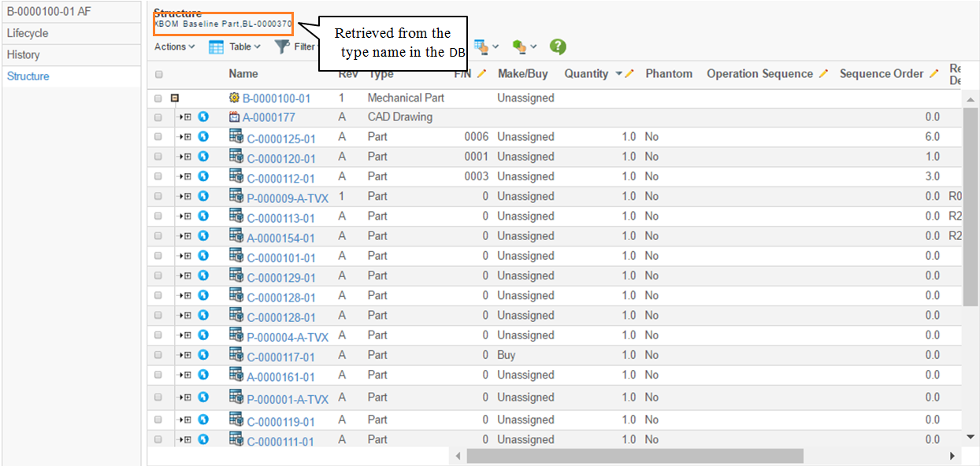The width and height of the screenshot is (980, 466).
Task: Click the Filter funnel icon
Action: pos(281,47)
